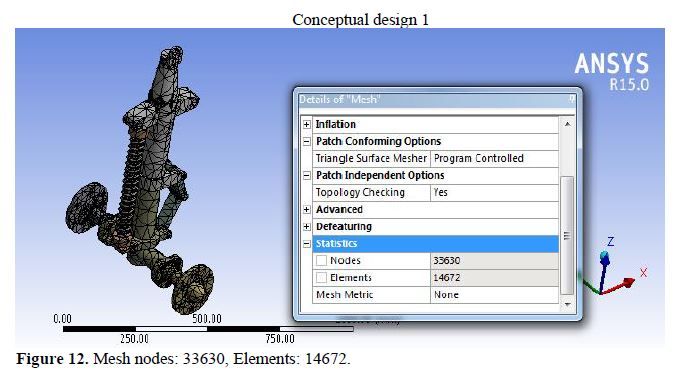Open the Triangle Surface Mesher value Program Controlled
Screen dimensions: 686x377
494,158
